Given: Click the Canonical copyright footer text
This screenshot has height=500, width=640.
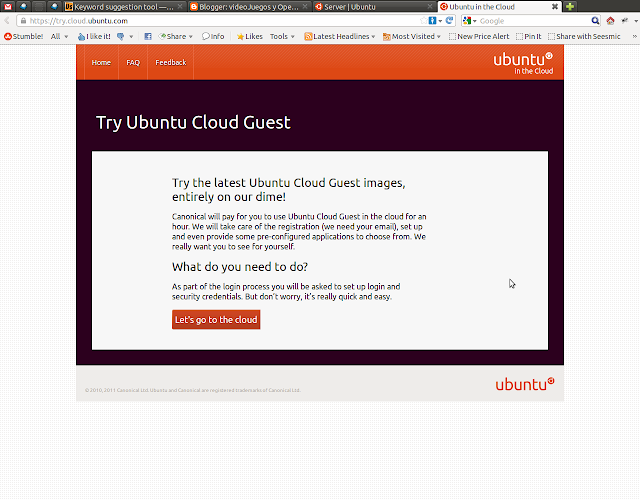Looking at the screenshot, I should tap(193, 390).
